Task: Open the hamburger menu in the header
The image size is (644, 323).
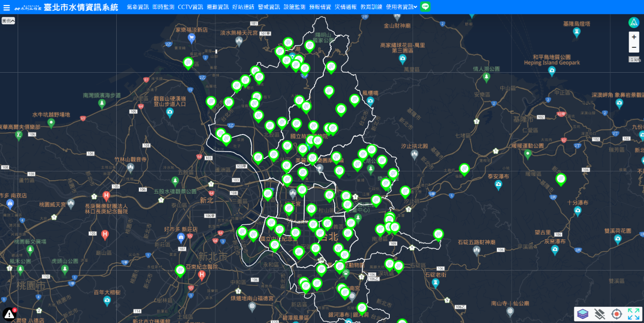Action: pos(7,7)
